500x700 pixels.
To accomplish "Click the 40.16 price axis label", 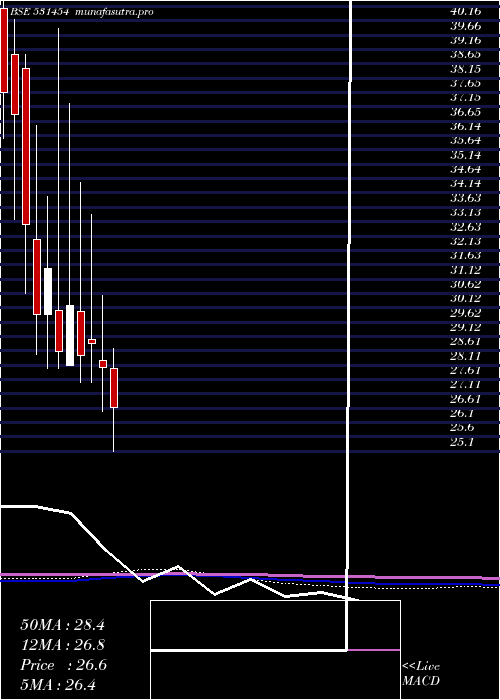I will point(466,12).
